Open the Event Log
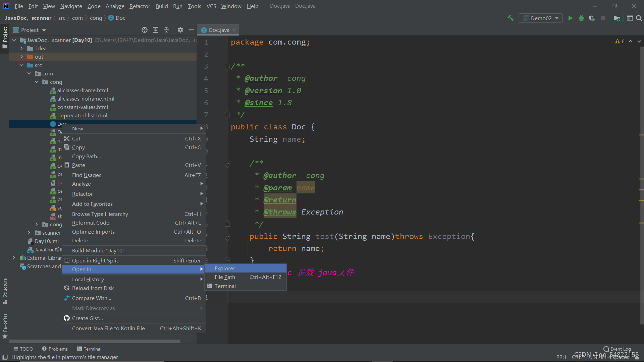The image size is (644, 362). click(617, 349)
